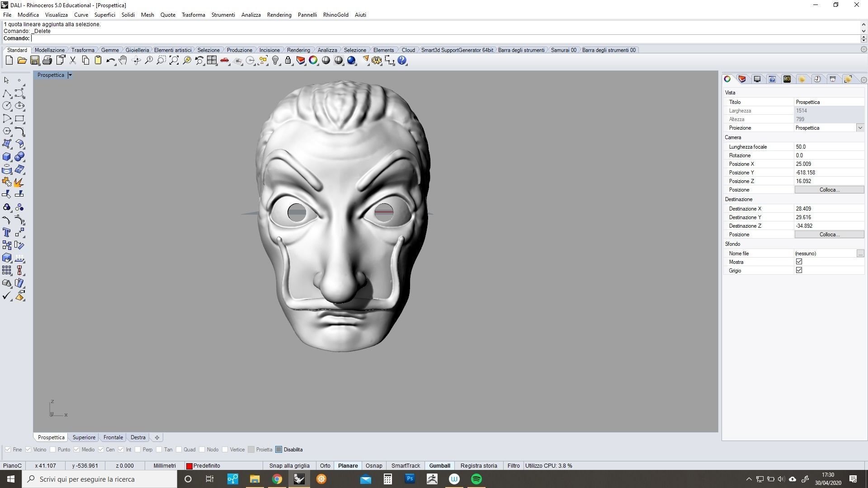Open the Proiezione dropdown
Screen dimensions: 868x488
click(x=860, y=128)
